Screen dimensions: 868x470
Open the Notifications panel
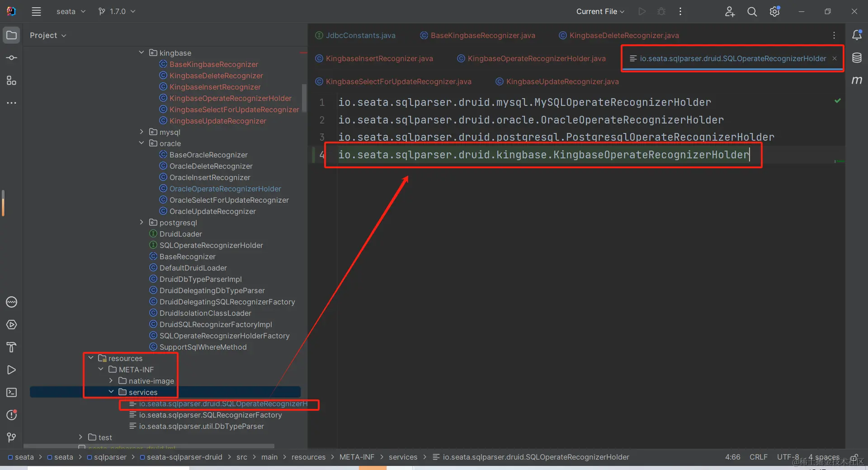click(x=857, y=35)
